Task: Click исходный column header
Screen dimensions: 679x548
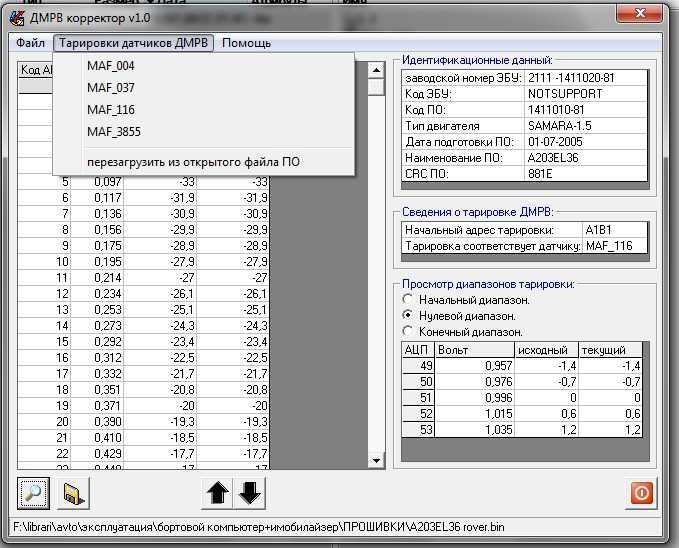Action: (546, 350)
